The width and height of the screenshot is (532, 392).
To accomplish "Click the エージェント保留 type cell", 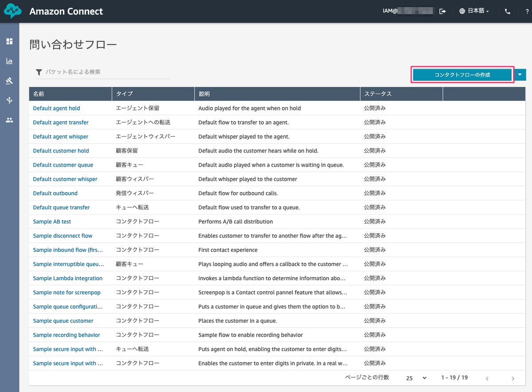I will pyautogui.click(x=137, y=108).
